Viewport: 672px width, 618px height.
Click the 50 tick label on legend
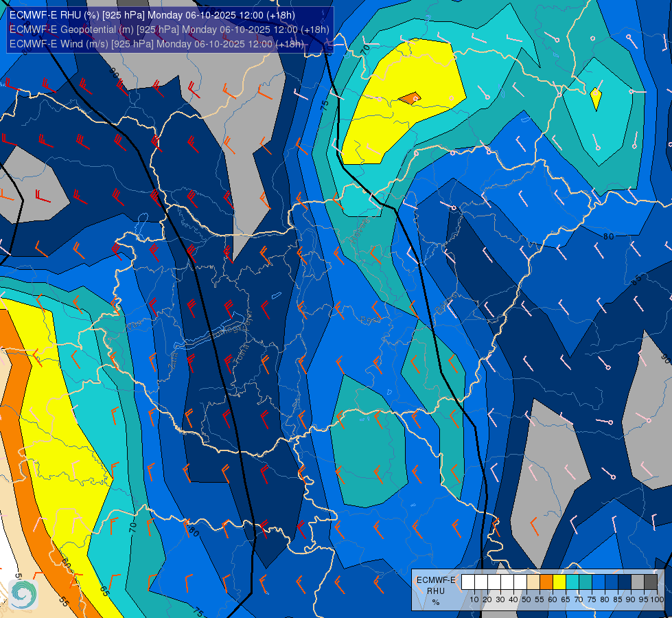[526, 599]
